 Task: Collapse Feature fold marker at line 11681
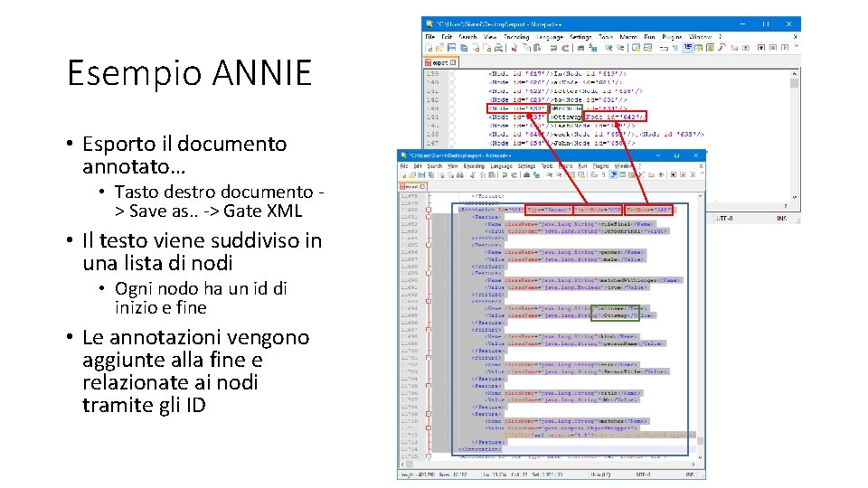(429, 217)
